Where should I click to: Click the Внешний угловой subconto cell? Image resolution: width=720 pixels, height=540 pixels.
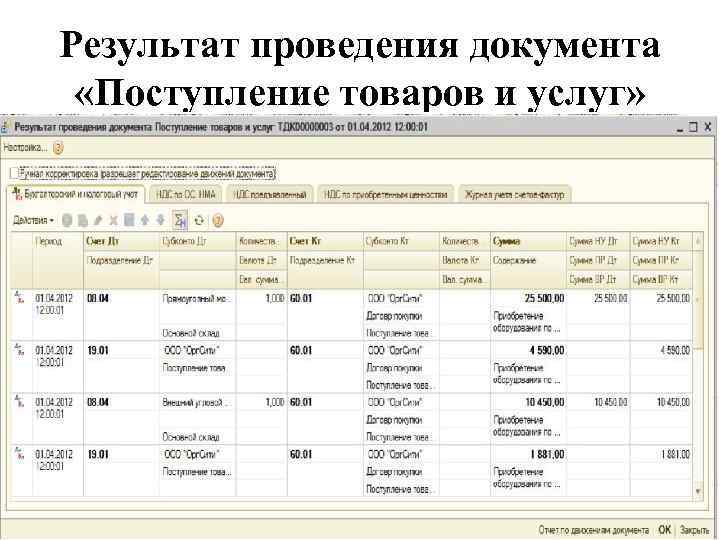[x=197, y=403]
